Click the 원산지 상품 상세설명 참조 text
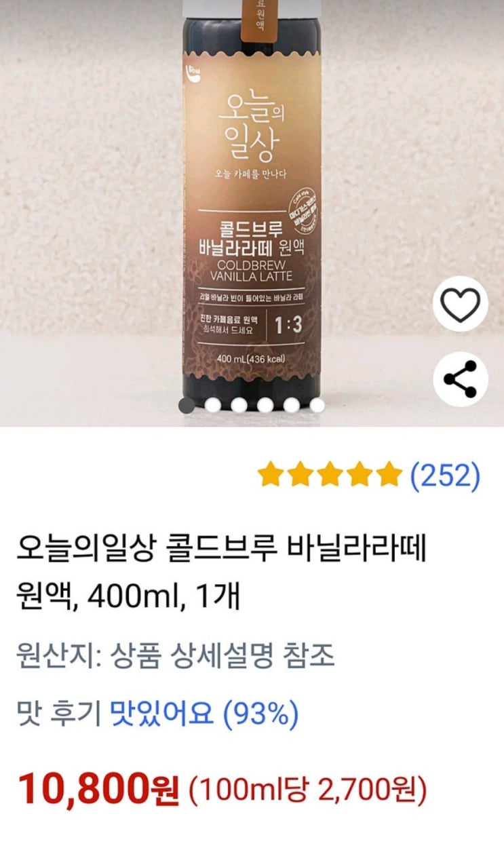Image resolution: width=504 pixels, height=848 pixels. tap(176, 656)
